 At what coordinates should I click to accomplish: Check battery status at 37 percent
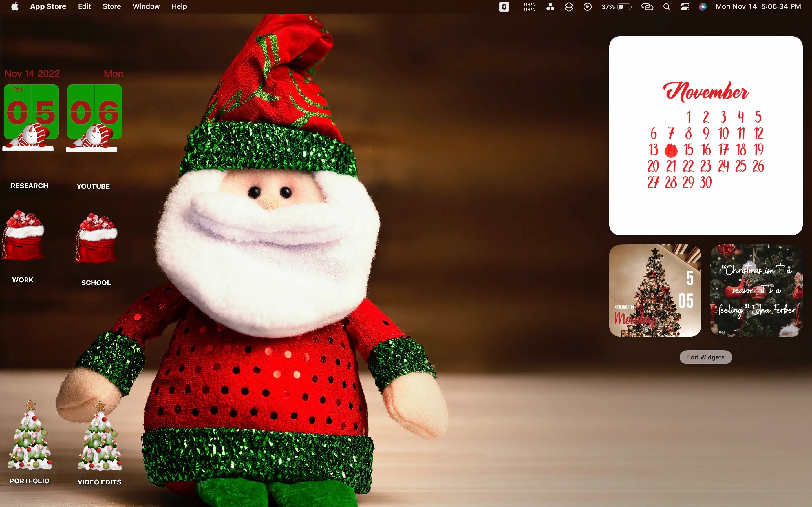(x=624, y=6)
